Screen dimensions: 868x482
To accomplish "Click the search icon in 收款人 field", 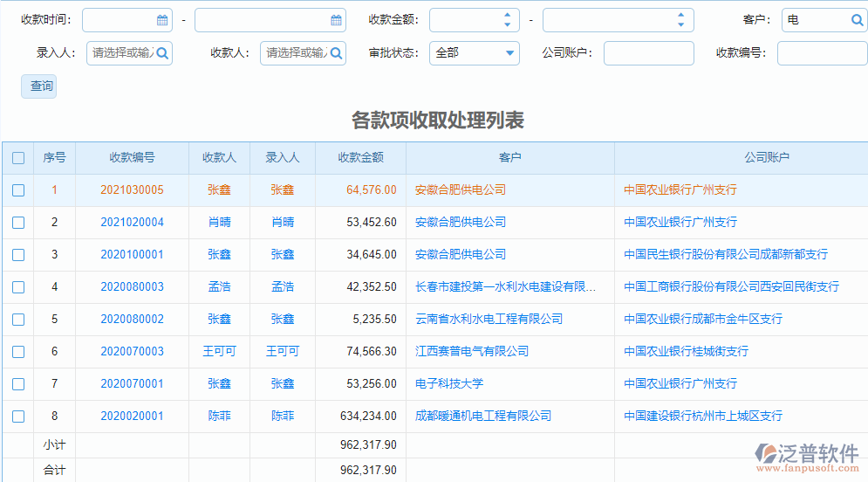I will pyautogui.click(x=335, y=53).
